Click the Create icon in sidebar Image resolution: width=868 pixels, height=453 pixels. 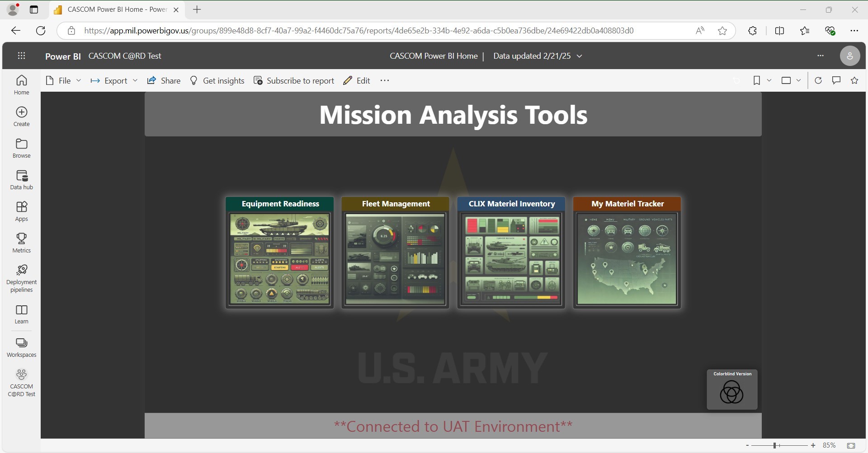[x=21, y=117]
